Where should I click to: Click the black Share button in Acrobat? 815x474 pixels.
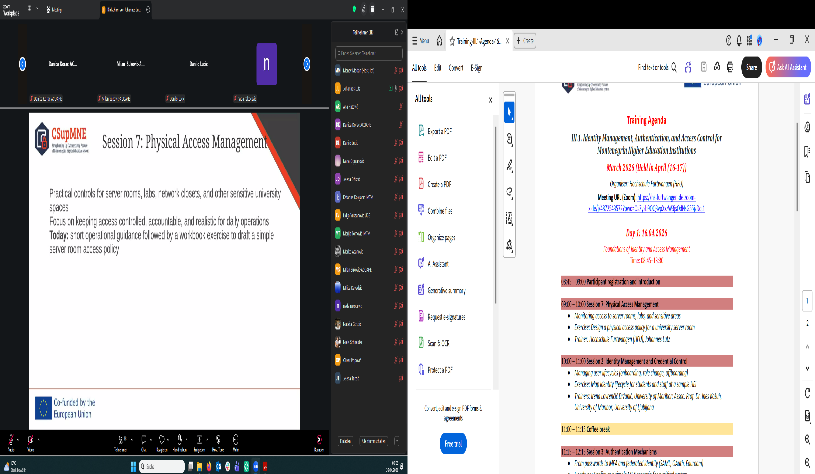point(751,67)
